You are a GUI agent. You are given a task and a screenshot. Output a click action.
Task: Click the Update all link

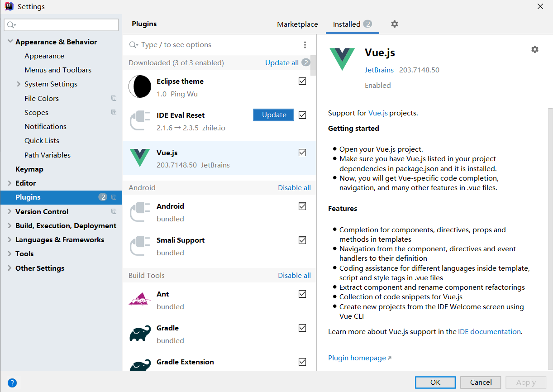click(282, 62)
